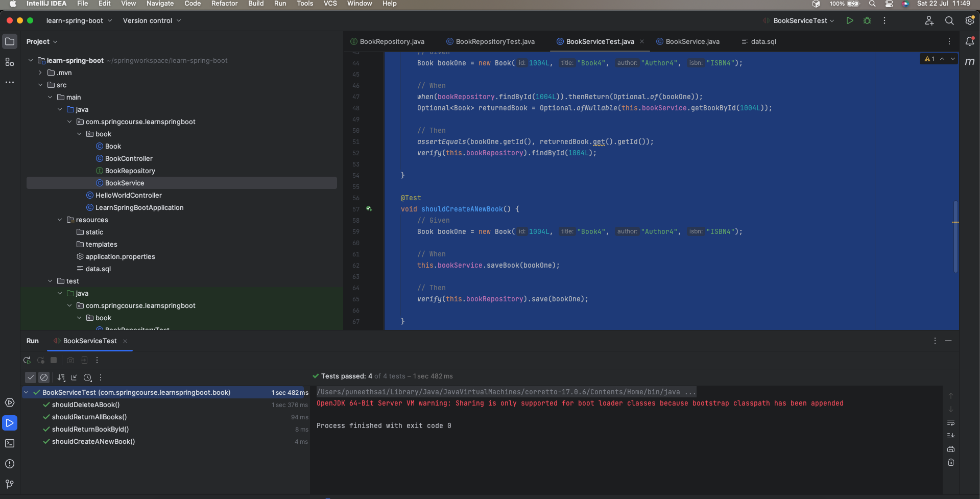Open the Notifications bell panel
Viewport: 980px width, 499px height.
point(970,41)
